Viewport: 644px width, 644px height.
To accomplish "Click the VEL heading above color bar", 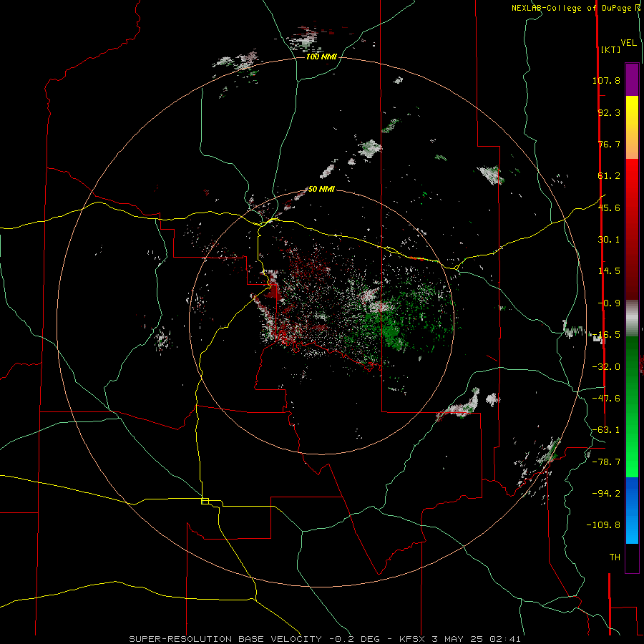I will point(629,43).
